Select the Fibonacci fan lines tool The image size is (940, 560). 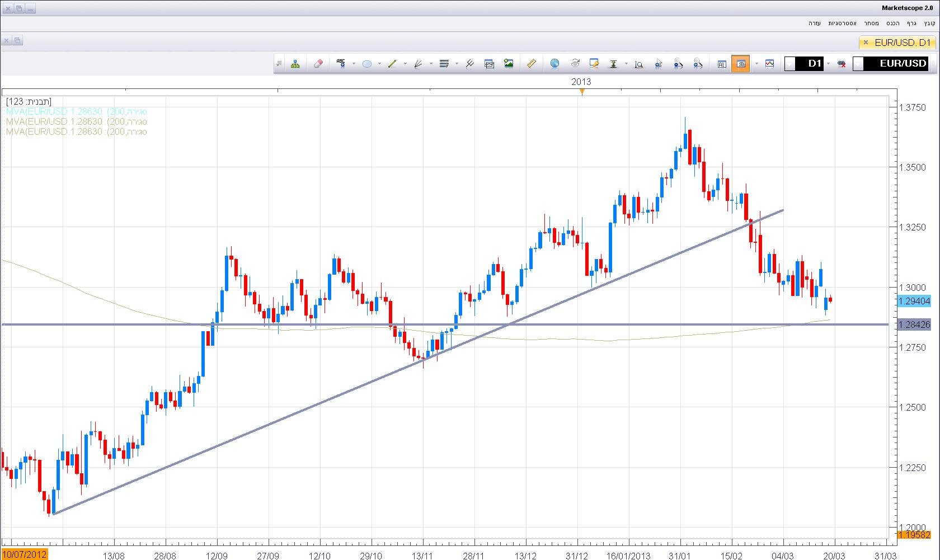[x=418, y=64]
